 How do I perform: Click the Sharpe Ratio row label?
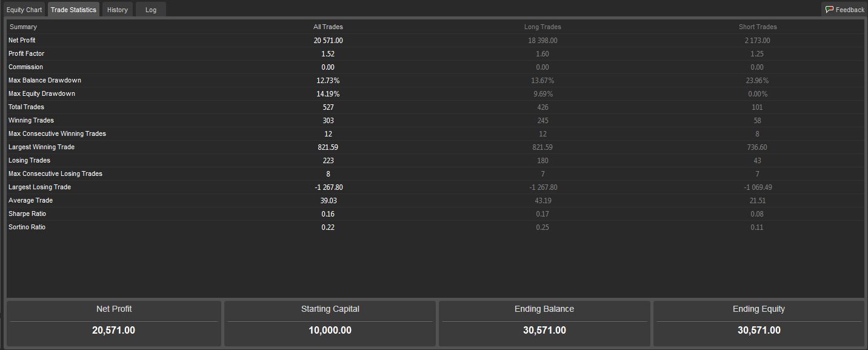click(27, 214)
